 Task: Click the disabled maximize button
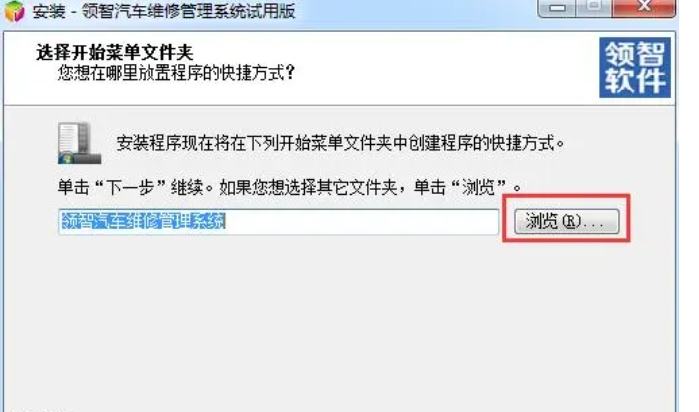(594, 8)
